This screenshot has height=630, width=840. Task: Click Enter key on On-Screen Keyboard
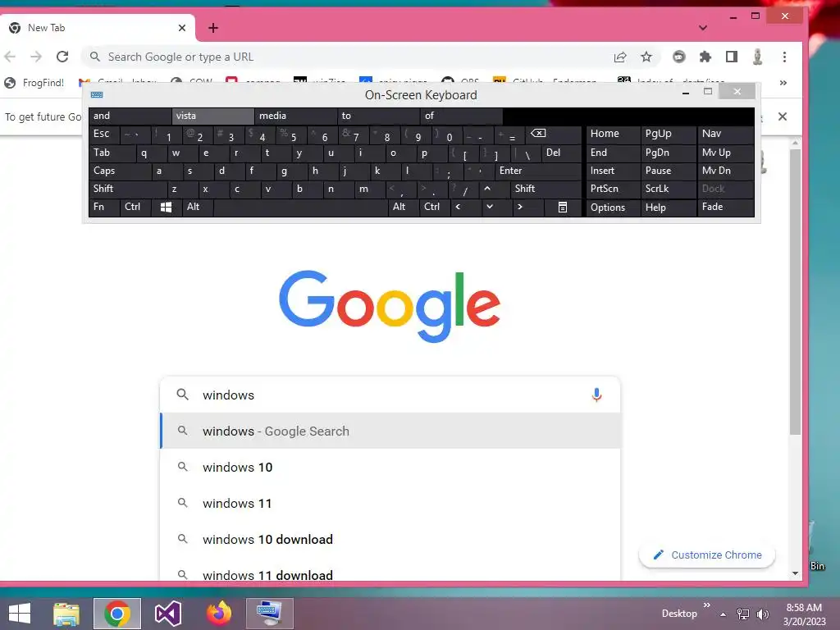tap(538, 171)
